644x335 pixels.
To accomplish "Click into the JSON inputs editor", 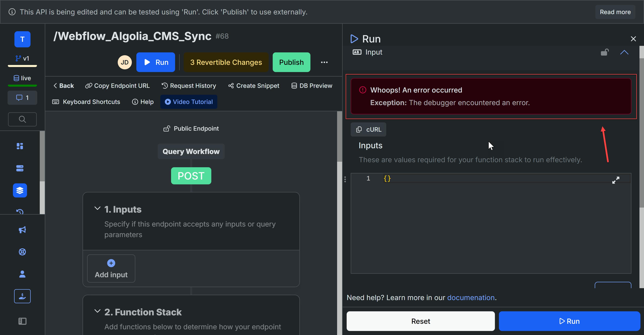I will tap(491, 223).
